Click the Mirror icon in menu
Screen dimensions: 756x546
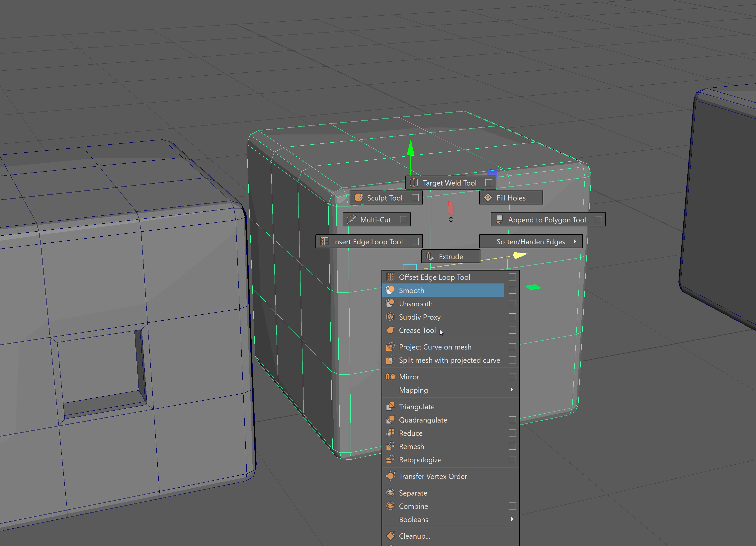390,377
